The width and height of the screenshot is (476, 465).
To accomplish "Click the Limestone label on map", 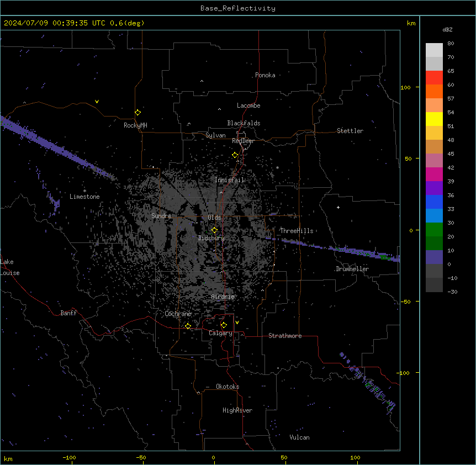I will click(84, 197).
